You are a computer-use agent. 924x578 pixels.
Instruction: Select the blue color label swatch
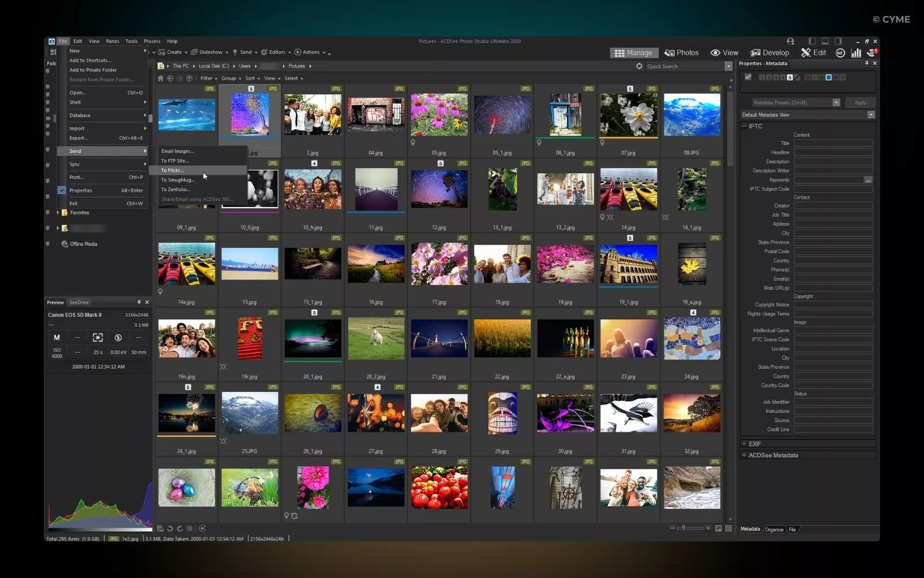click(x=829, y=76)
